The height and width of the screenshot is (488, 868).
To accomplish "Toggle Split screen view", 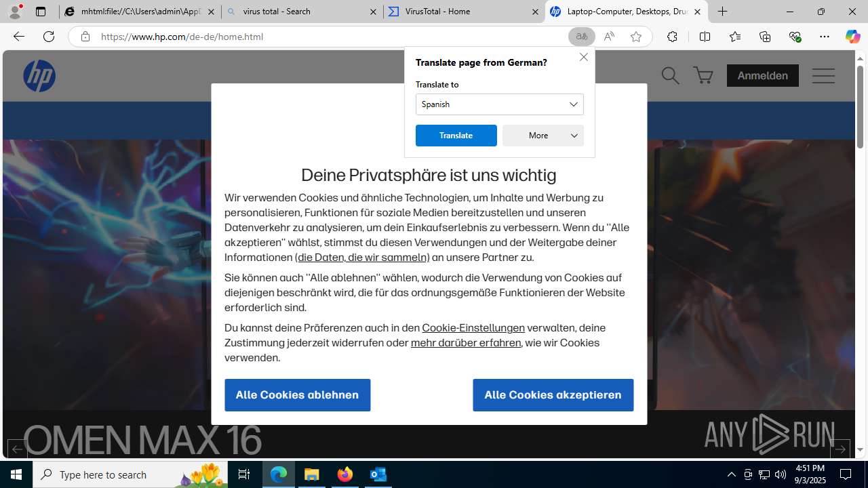I will (705, 37).
